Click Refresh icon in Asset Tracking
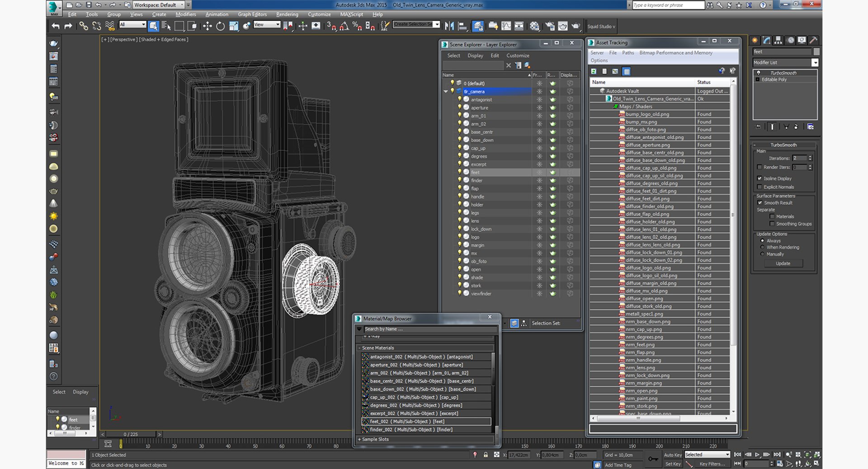868x469 pixels. tap(594, 71)
